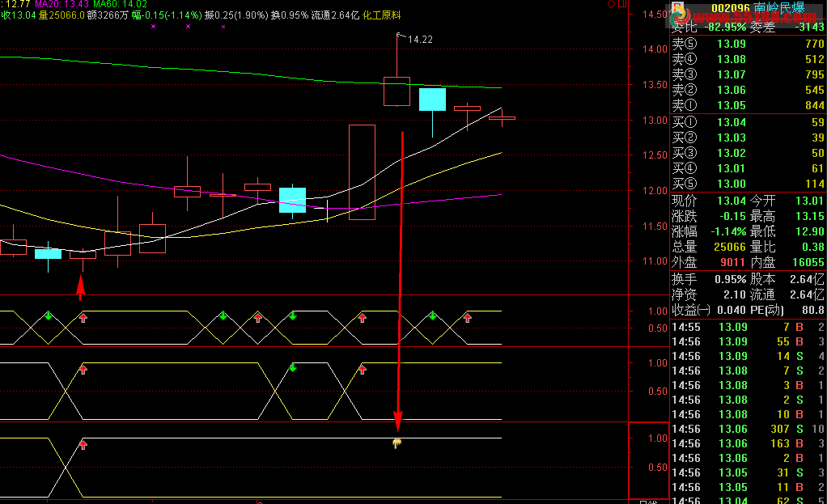Viewport: 827px width, 504px height.
Task: Select the 买⑤ bid row at 13.00
Action: [x=748, y=184]
